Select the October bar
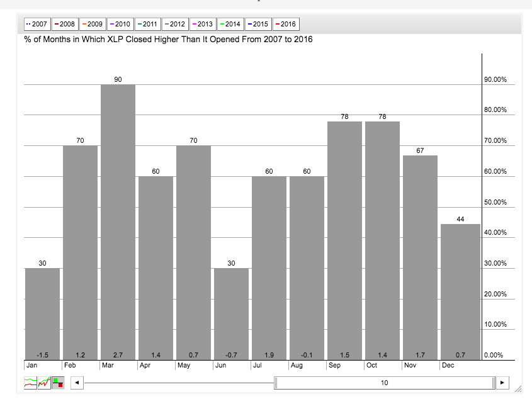Screen dimensions: 532x404 coord(382,240)
